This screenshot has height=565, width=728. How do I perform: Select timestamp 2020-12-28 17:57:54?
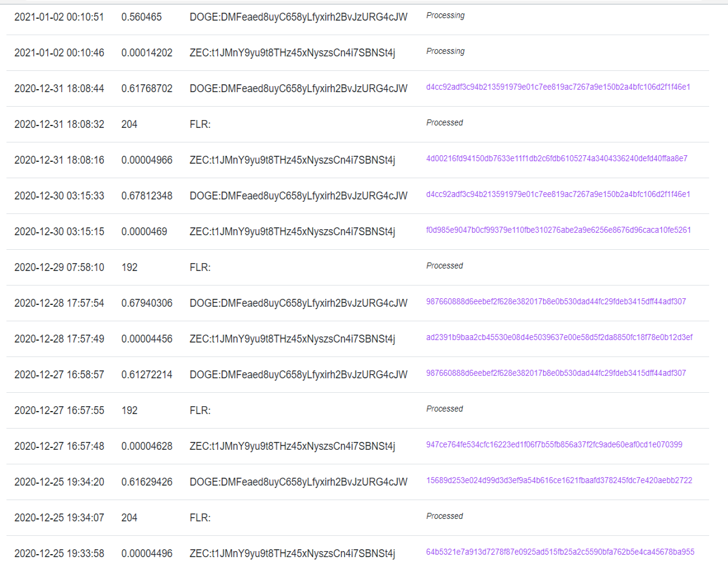(x=59, y=303)
